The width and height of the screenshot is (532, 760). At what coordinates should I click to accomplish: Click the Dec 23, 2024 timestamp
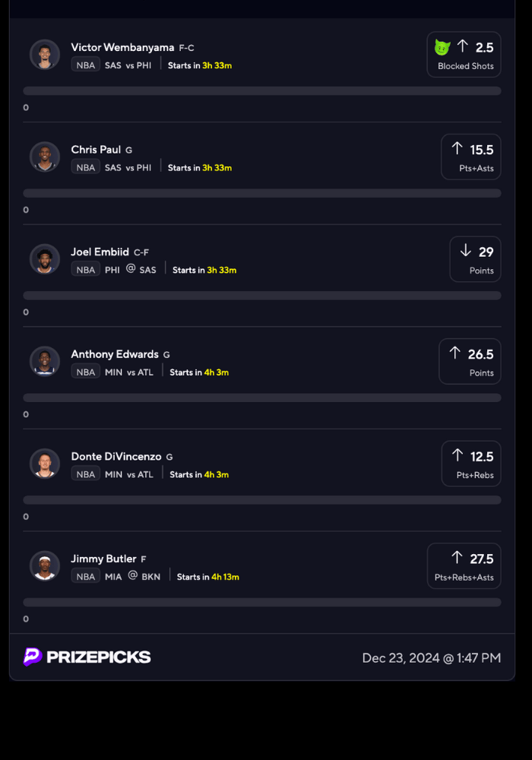coord(431,657)
